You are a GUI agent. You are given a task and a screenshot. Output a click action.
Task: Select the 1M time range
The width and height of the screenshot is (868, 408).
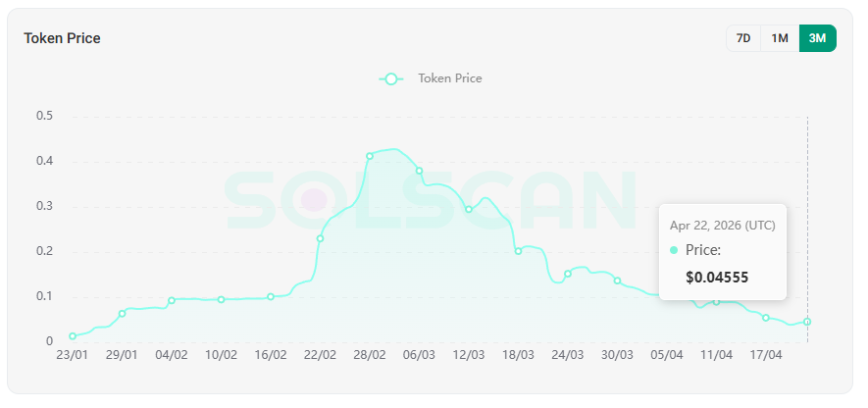[x=780, y=38]
